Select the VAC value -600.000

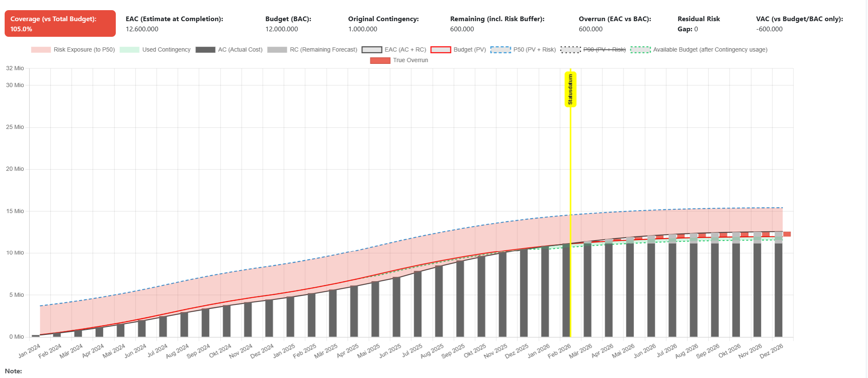(769, 29)
